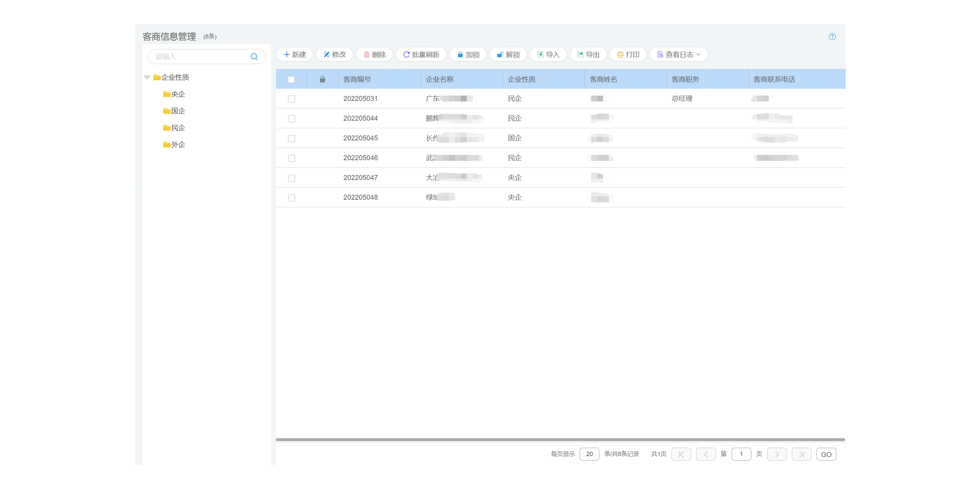Toggle the select-all header checkbox
The image size is (980, 489).
click(291, 79)
